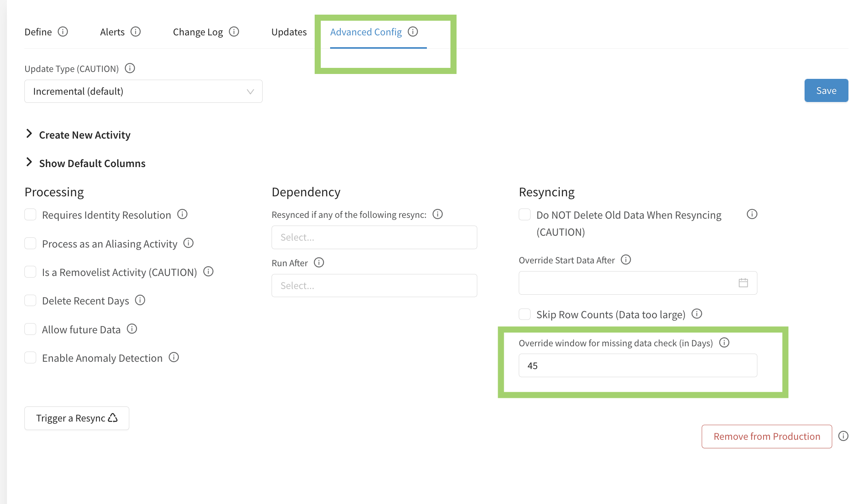Click info icon beside Remove from Production
This screenshot has width=857, height=504.
pyautogui.click(x=844, y=436)
